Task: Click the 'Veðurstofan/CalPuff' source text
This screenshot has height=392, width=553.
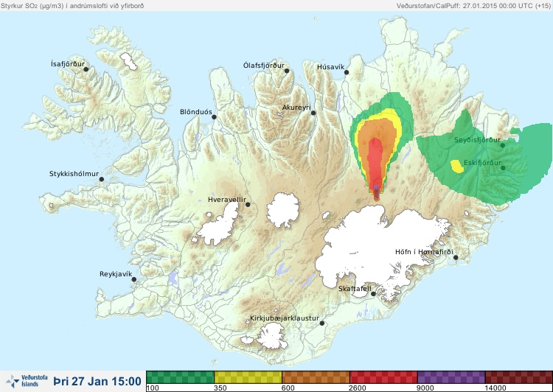Action: (428, 6)
